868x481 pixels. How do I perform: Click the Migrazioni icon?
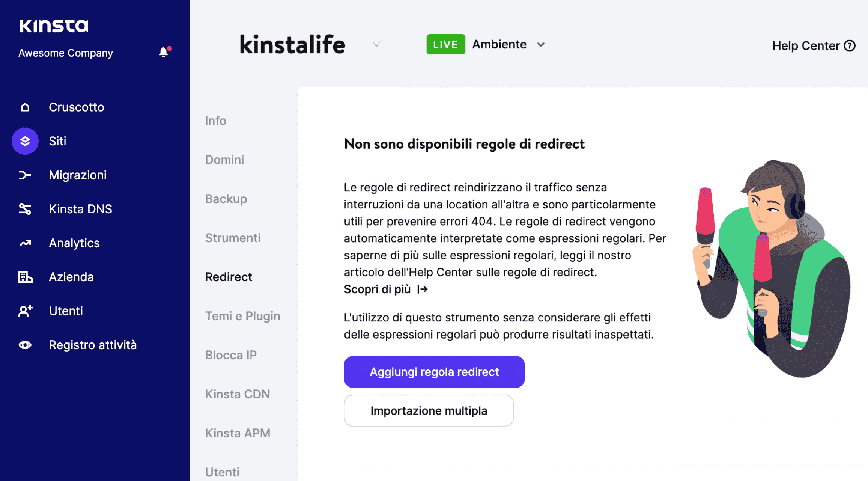click(25, 175)
